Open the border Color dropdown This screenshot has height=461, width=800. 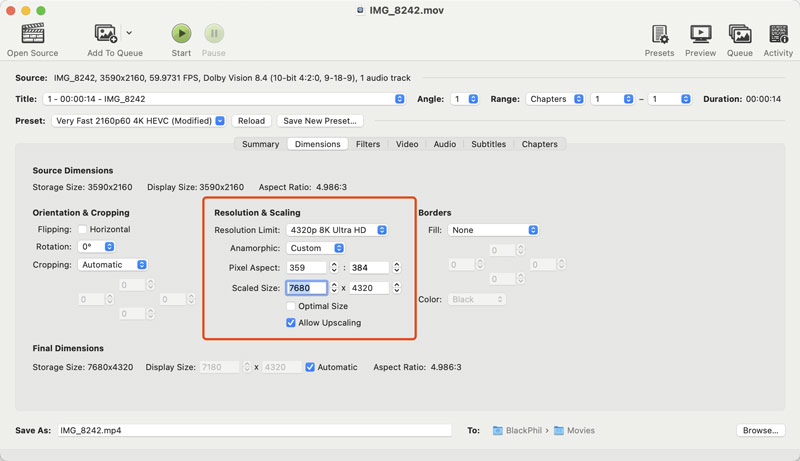coord(477,299)
